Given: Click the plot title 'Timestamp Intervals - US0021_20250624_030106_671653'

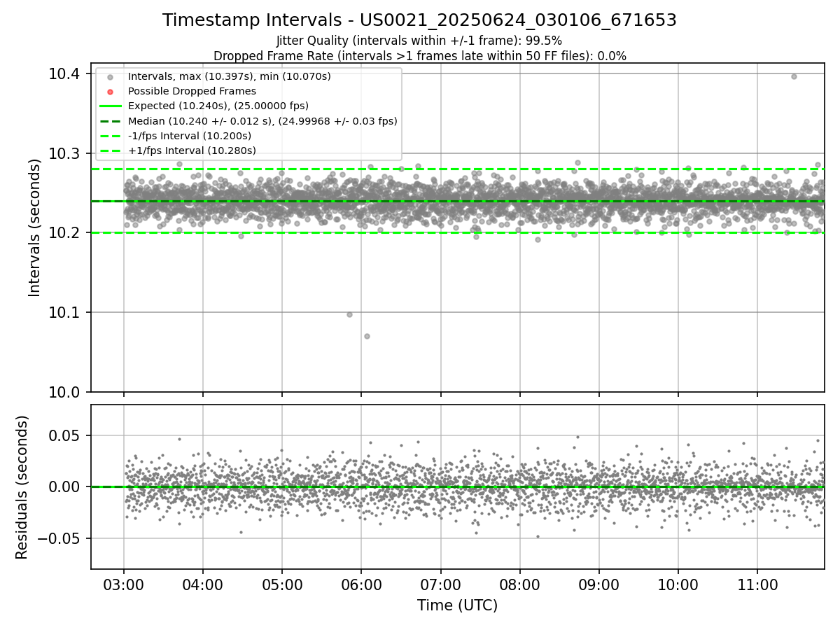Looking at the screenshot, I should (x=419, y=20).
